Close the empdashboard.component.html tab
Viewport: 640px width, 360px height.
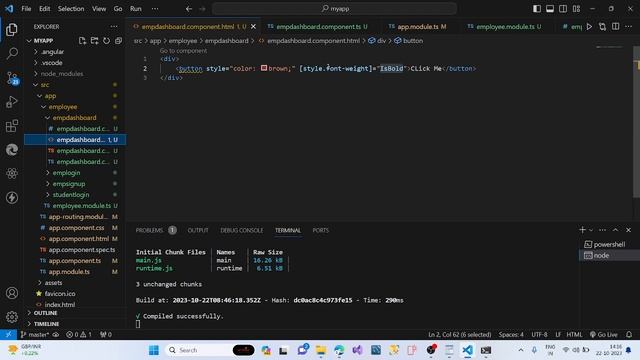(253, 27)
